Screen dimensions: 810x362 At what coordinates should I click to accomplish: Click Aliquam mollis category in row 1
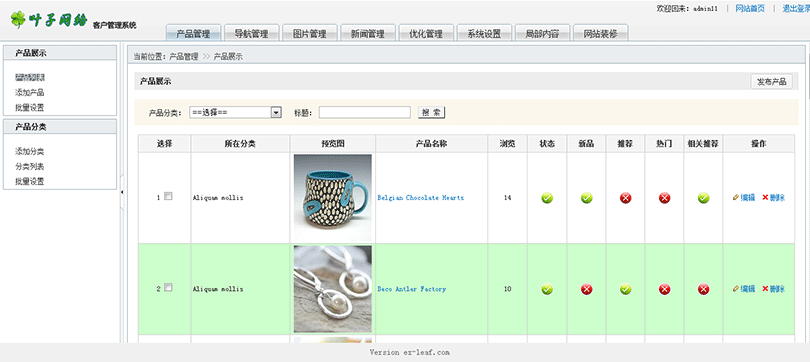[218, 198]
